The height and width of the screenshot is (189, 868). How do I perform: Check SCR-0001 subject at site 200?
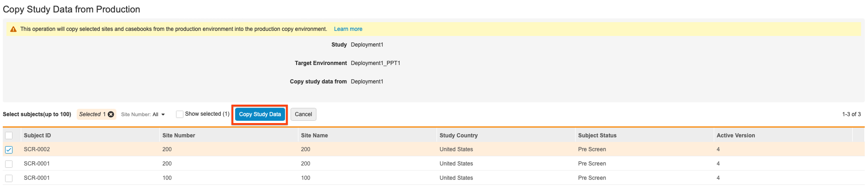(x=9, y=164)
